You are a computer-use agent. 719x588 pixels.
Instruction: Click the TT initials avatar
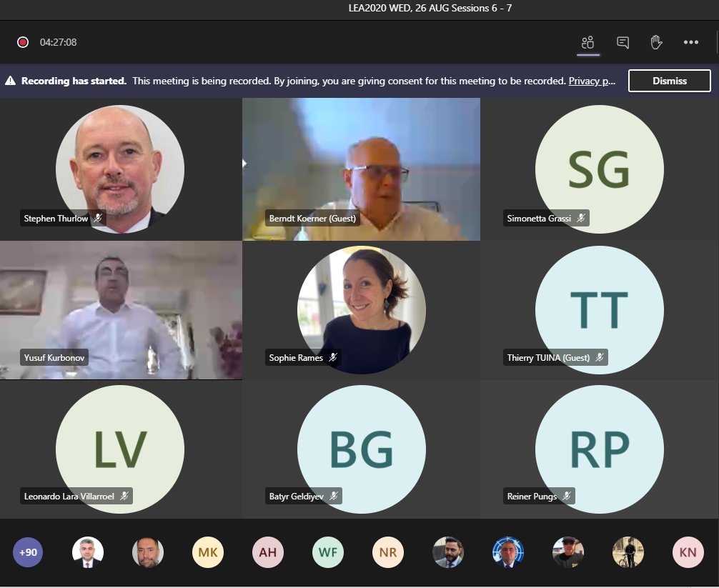point(600,310)
